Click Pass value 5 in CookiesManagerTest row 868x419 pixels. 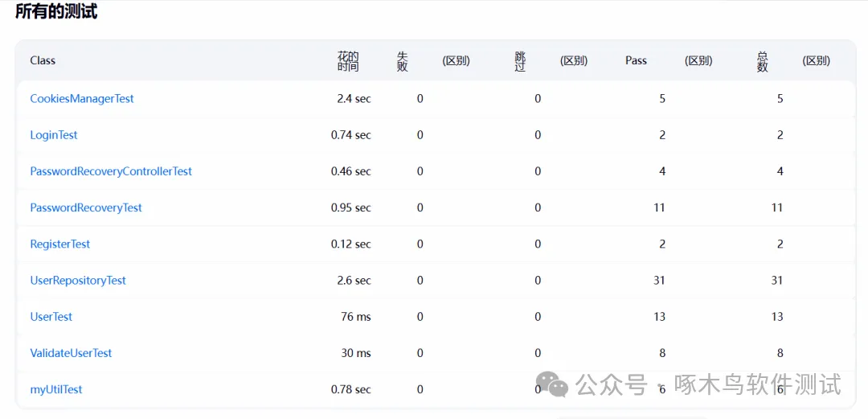[x=662, y=99]
